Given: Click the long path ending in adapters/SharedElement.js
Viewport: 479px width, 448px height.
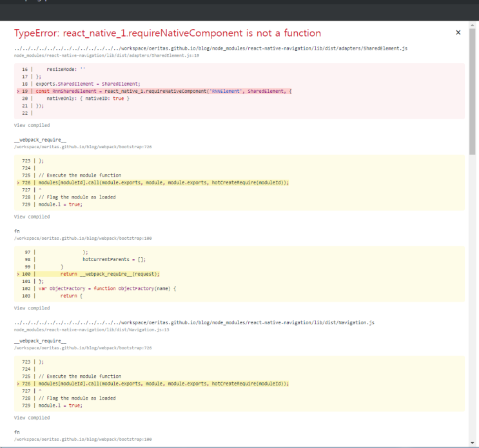Looking at the screenshot, I should click(x=211, y=48).
